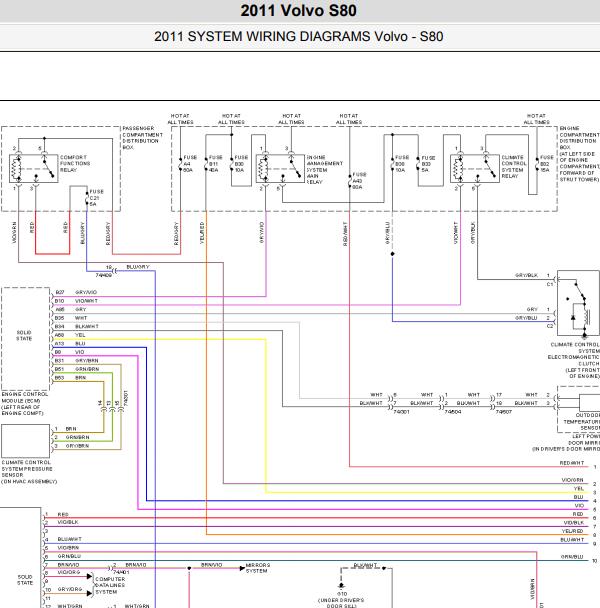Click the "G10 (UNDER DRIVER'S DOOR SILL)" ground label
The height and width of the screenshot is (608, 600).
341,600
